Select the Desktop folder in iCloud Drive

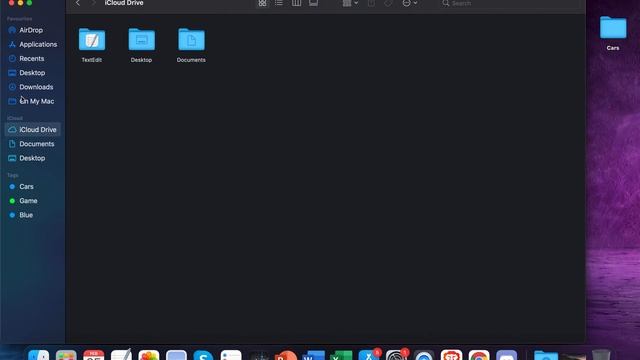[141, 45]
